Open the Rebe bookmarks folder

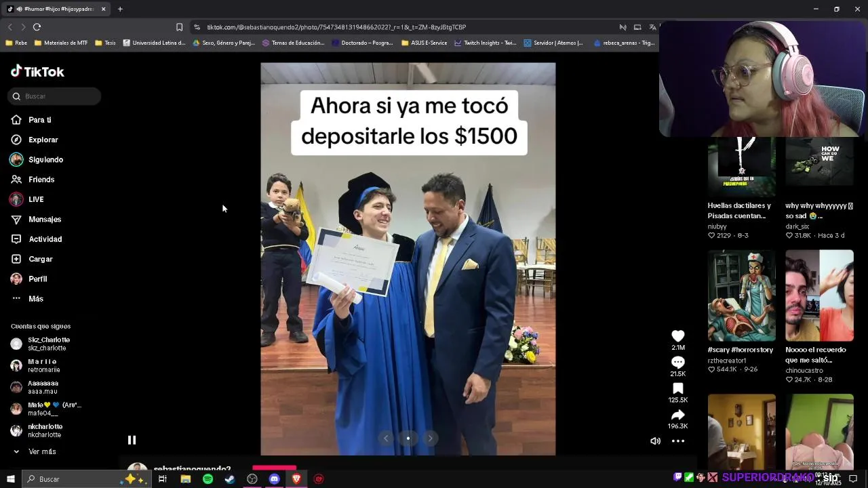(16, 43)
